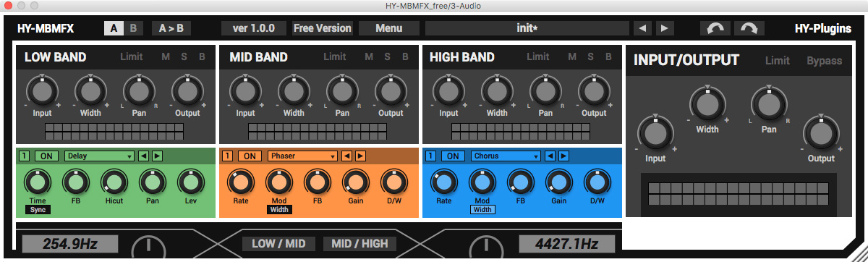Open the Phaser effect type dropdown
The height and width of the screenshot is (262, 868).
[x=302, y=156]
